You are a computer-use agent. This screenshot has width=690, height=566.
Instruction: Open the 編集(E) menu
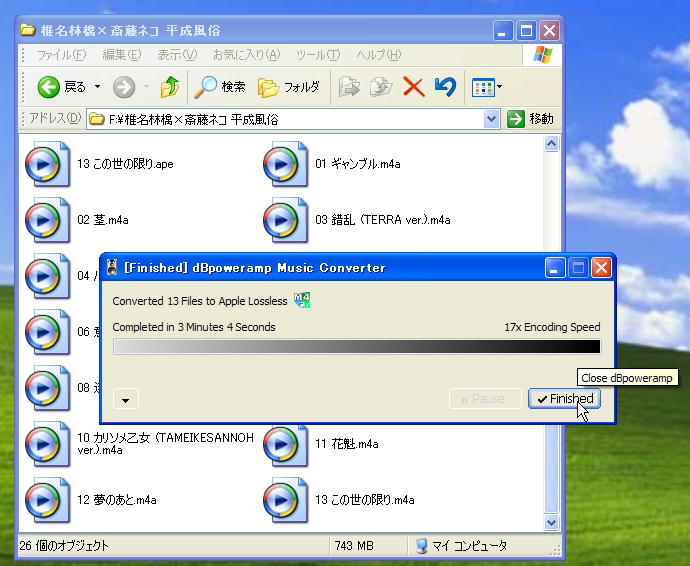[x=121, y=55]
